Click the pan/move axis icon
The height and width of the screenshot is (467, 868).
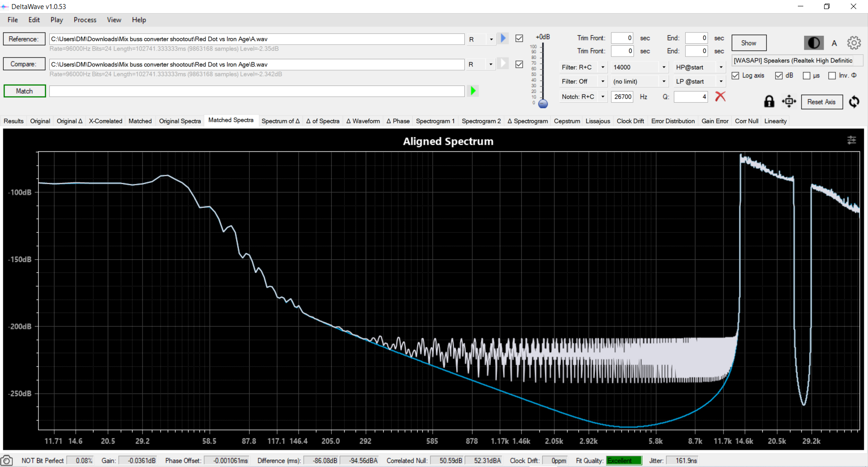tap(789, 101)
